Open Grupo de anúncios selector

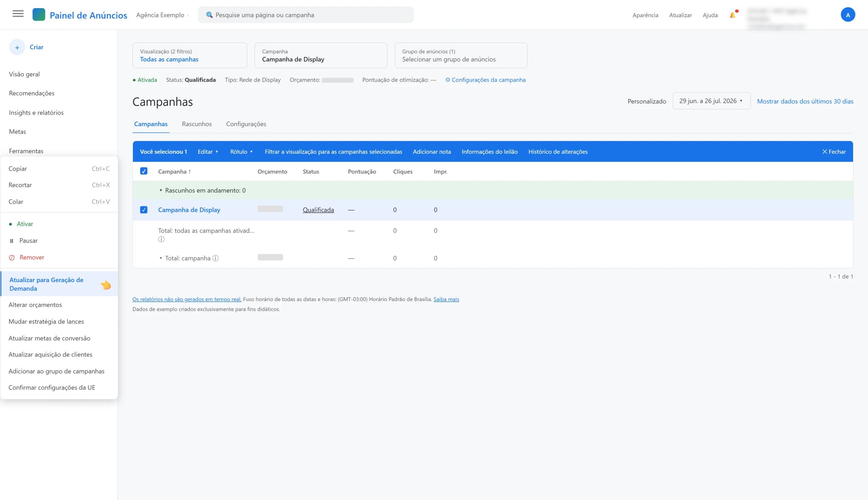(461, 55)
